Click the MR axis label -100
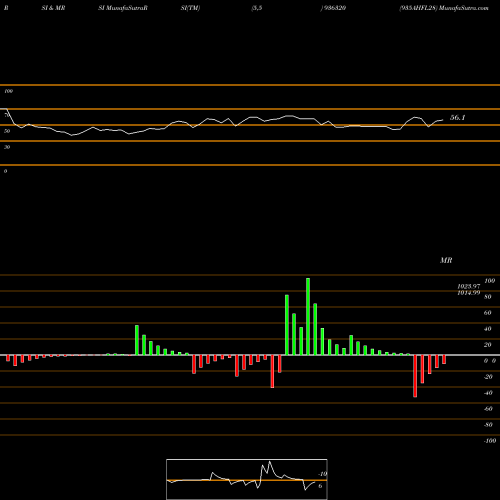The height and width of the screenshot is (500, 500). [489, 441]
